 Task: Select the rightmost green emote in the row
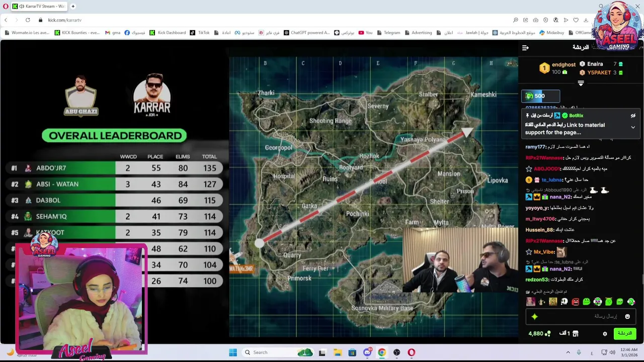(x=631, y=302)
